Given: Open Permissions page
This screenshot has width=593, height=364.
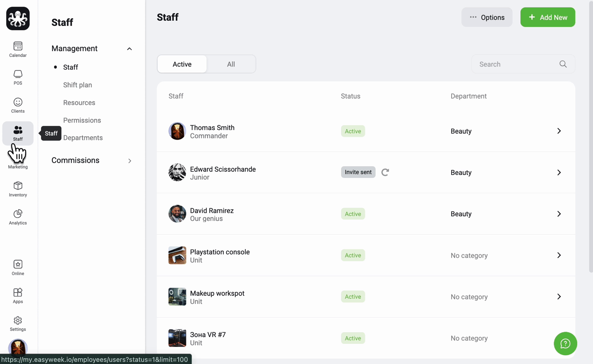Looking at the screenshot, I should 82,120.
